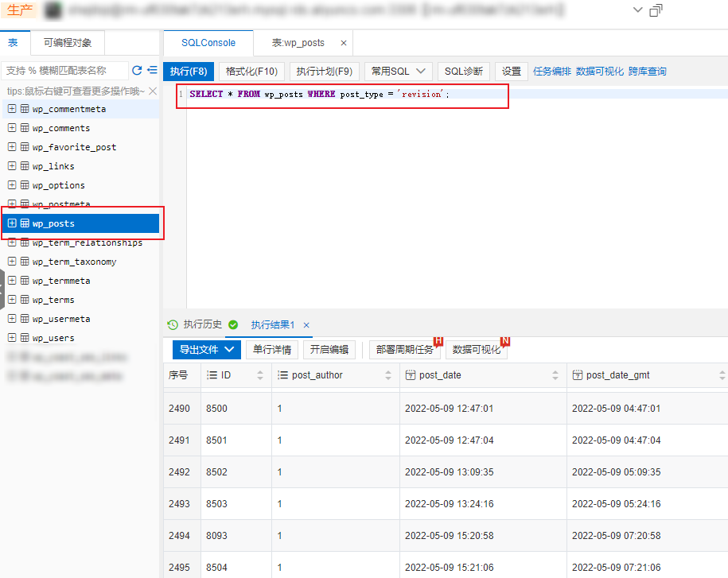728x578 pixels.
Task: Click the sort arrows on post_date column
Action: (x=555, y=375)
